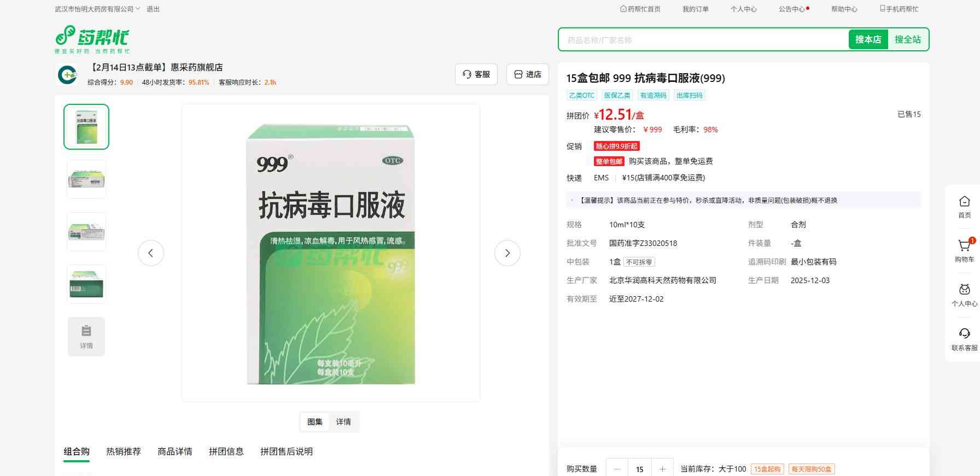Click the drug name search input field
The width and height of the screenshot is (980, 476).
(703, 40)
